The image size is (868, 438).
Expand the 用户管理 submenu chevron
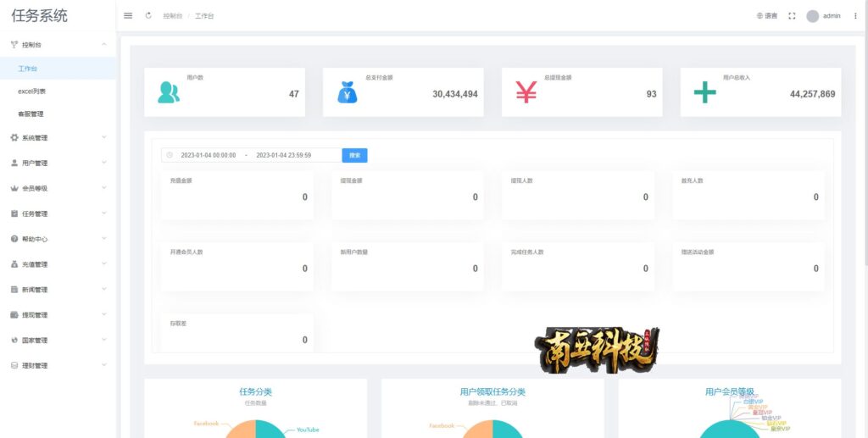104,163
